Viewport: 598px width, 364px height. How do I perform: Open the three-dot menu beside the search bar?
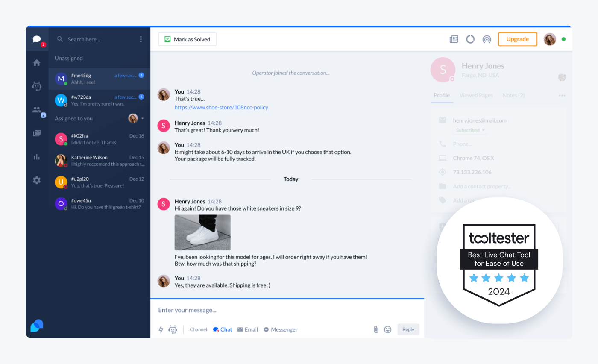141,39
